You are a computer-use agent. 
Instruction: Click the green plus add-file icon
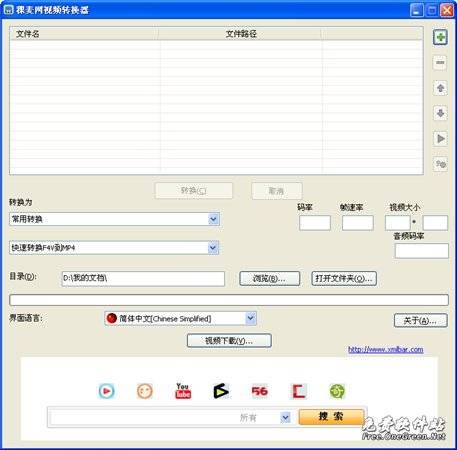point(440,37)
